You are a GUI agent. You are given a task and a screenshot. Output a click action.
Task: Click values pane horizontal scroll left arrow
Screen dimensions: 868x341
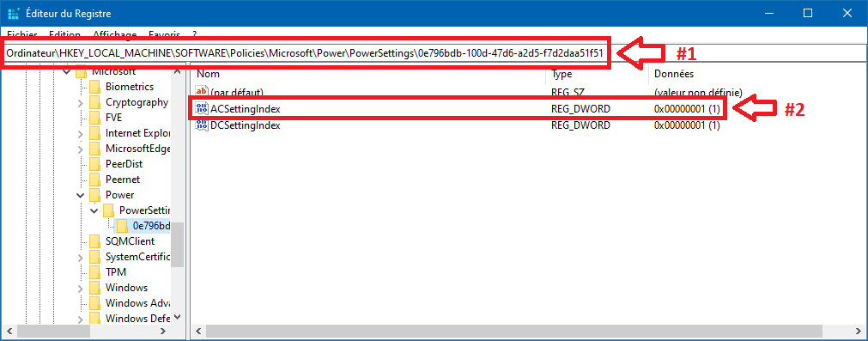pyautogui.click(x=197, y=331)
